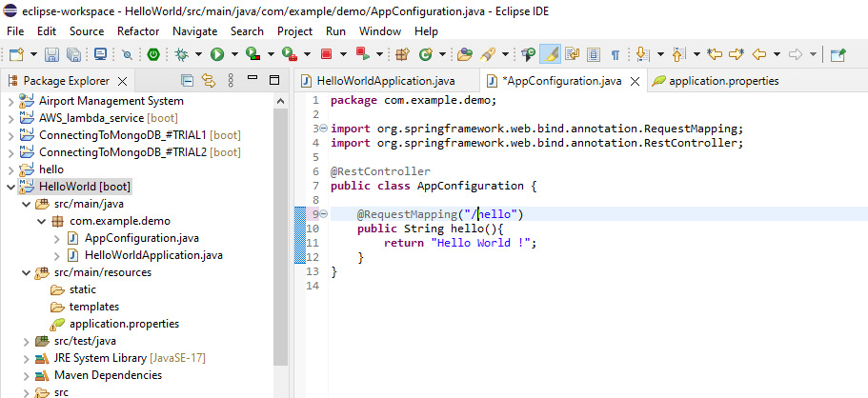Click Package Explorer scrollbar up arrow
Screen dimensions: 868x398
(x=281, y=101)
